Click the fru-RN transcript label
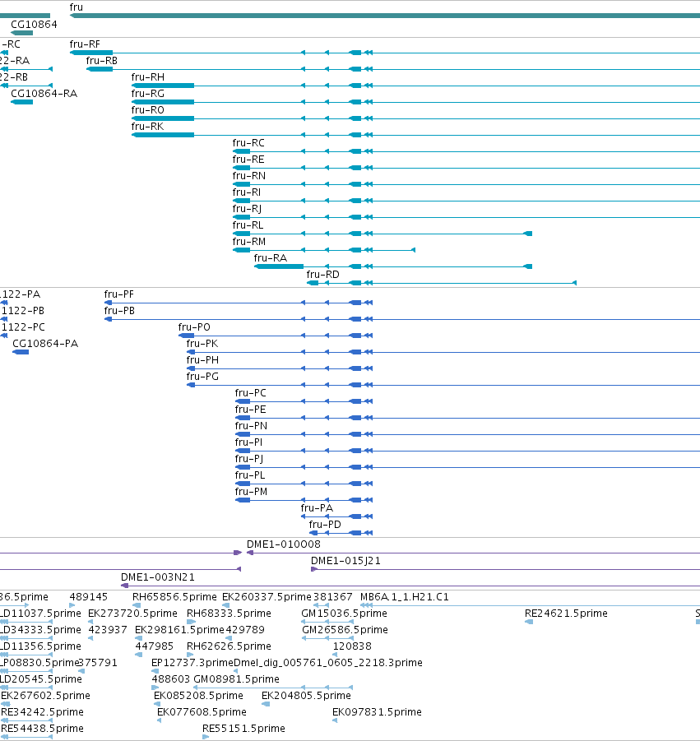Screen dimensions: 700x741 (248, 176)
